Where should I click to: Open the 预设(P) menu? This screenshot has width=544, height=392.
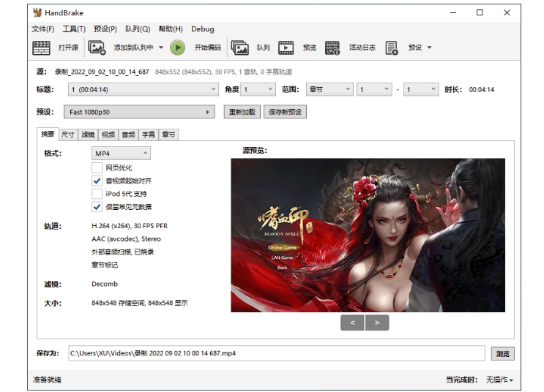[x=105, y=29]
